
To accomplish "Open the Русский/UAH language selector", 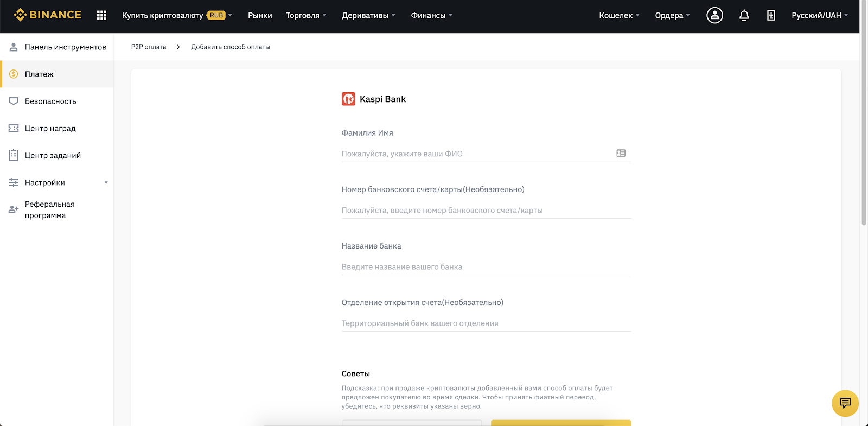I will coord(820,15).
